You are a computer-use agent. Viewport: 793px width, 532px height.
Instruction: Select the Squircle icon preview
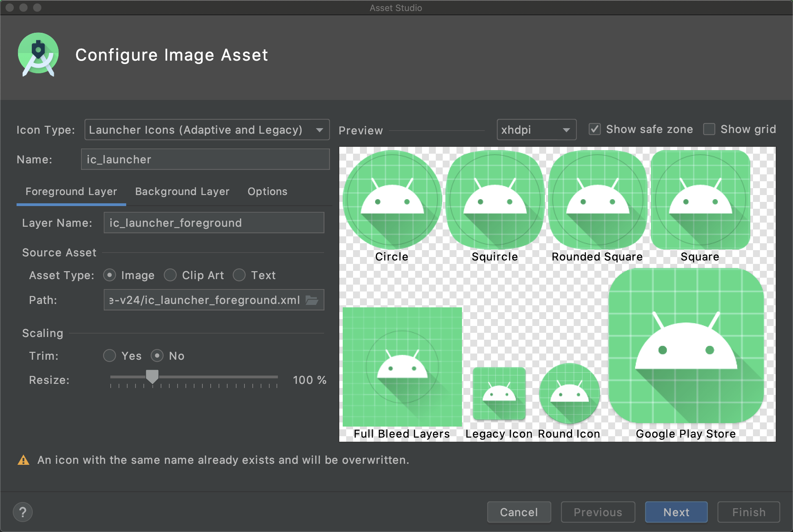[x=495, y=200]
